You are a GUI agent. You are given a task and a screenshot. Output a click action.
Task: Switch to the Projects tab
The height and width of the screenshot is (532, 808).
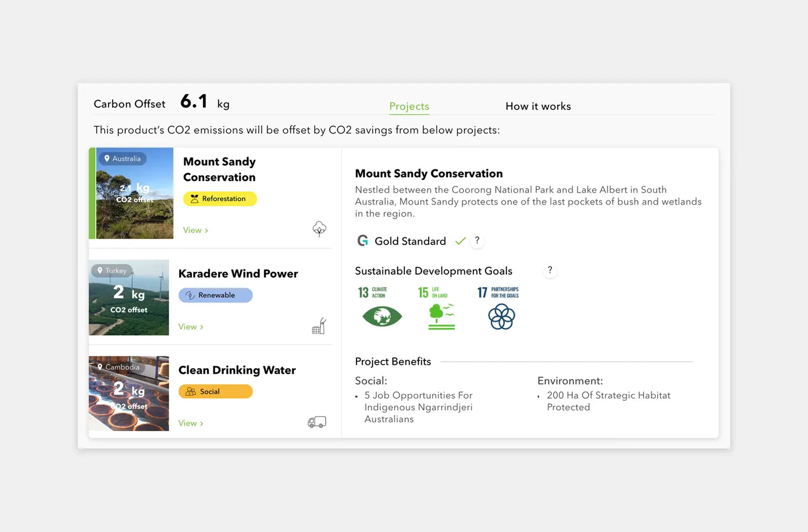tap(409, 106)
